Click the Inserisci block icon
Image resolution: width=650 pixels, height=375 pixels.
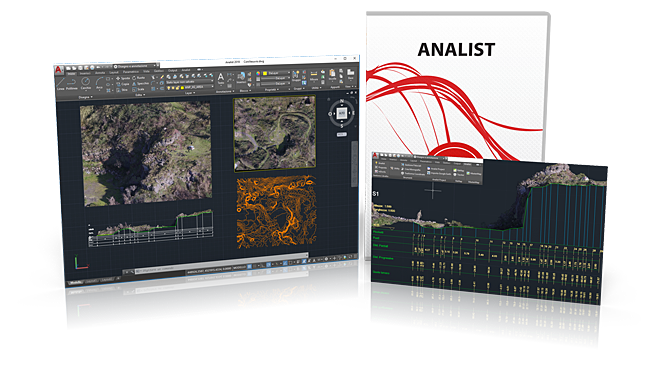[x=242, y=77]
